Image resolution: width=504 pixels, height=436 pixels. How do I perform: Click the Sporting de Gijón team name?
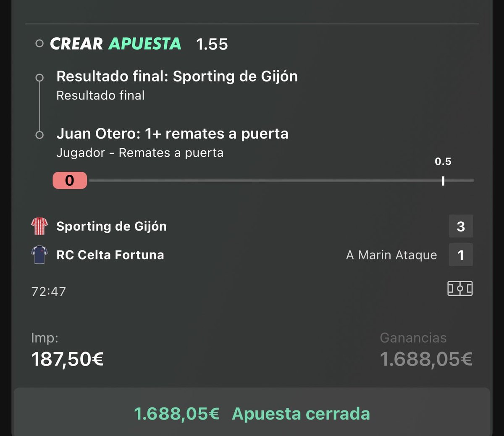point(111,226)
